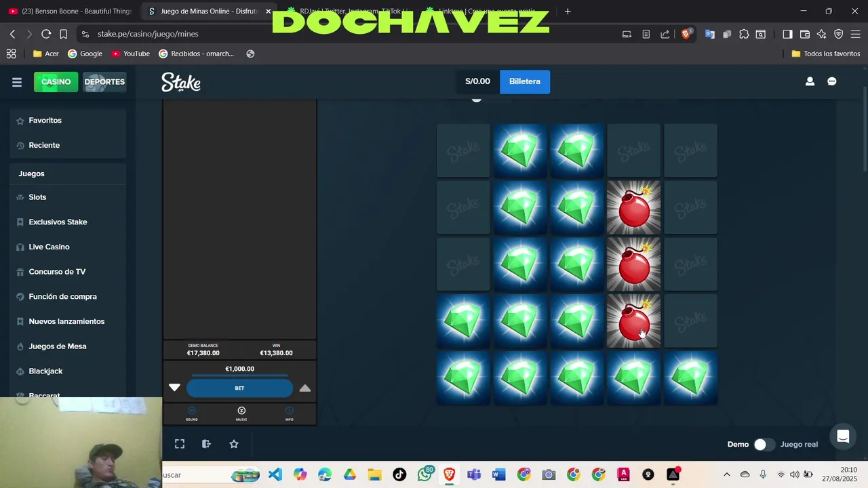868x488 pixels.
Task: Open Brave Wallet icon
Action: (805, 34)
